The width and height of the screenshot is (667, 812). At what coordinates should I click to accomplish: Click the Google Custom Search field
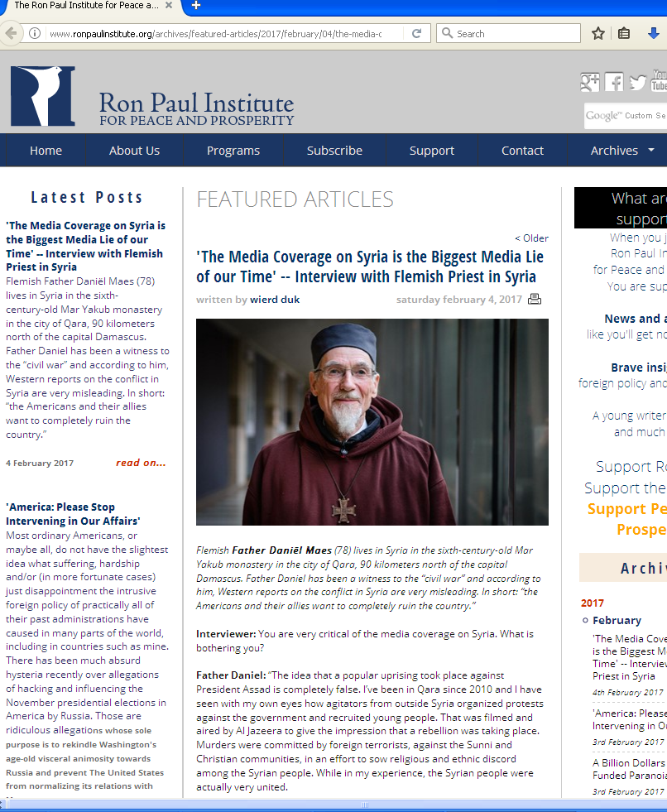[x=626, y=116]
